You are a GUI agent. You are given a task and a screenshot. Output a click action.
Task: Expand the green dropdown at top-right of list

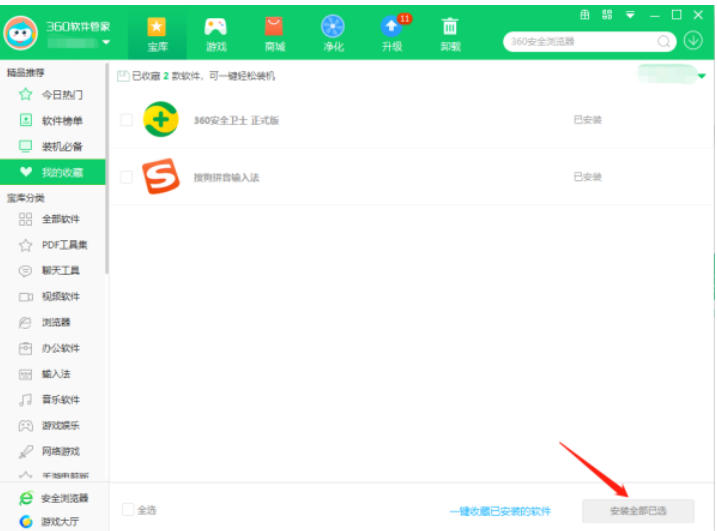(x=701, y=76)
